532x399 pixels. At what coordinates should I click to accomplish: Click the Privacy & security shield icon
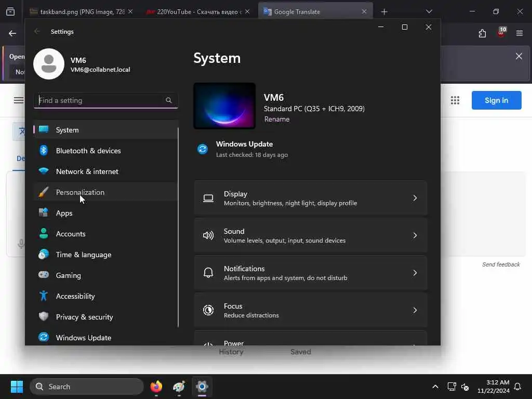point(44,316)
